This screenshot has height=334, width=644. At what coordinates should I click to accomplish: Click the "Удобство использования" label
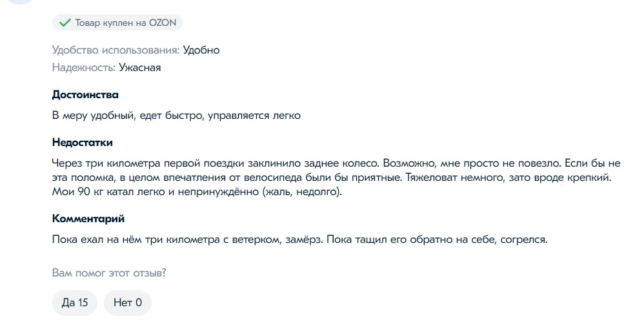[x=116, y=50]
